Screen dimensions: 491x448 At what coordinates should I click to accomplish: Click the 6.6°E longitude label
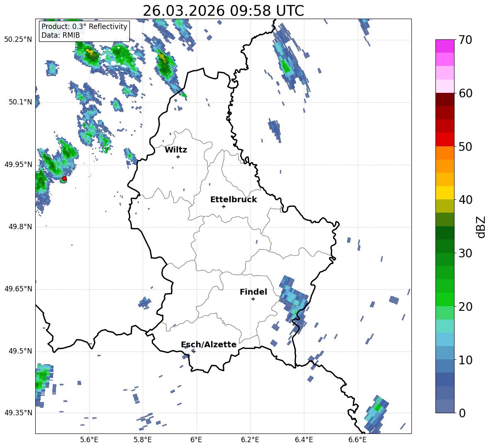point(357,440)
